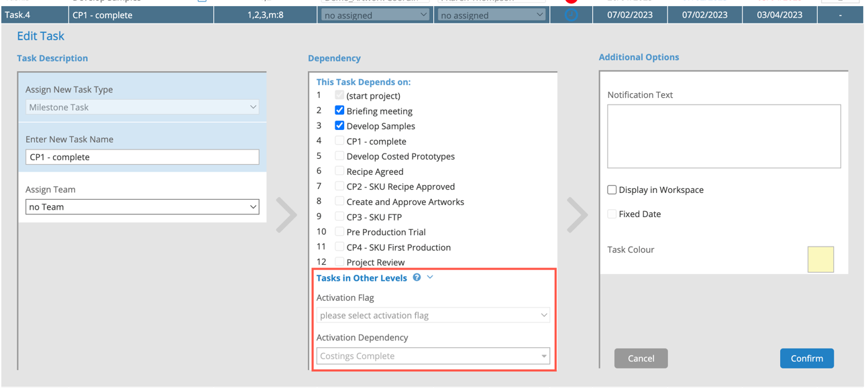Check the Develop Costed Prototypes dependency
This screenshot has width=868, height=388.
click(339, 156)
